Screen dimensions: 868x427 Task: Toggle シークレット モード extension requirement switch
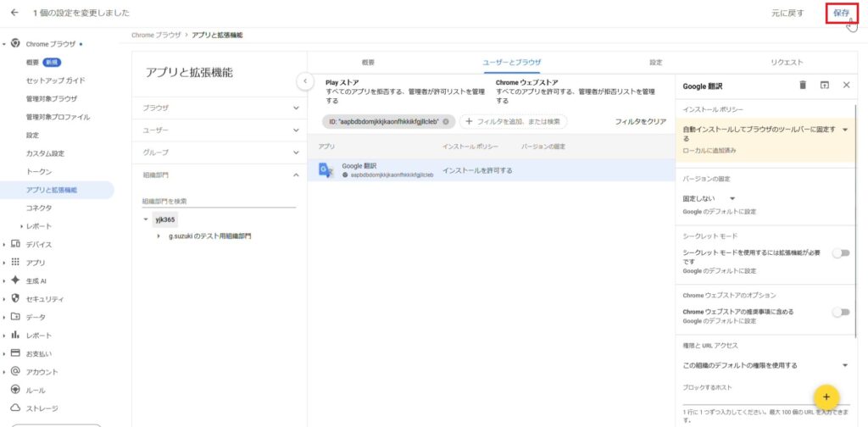[840, 253]
